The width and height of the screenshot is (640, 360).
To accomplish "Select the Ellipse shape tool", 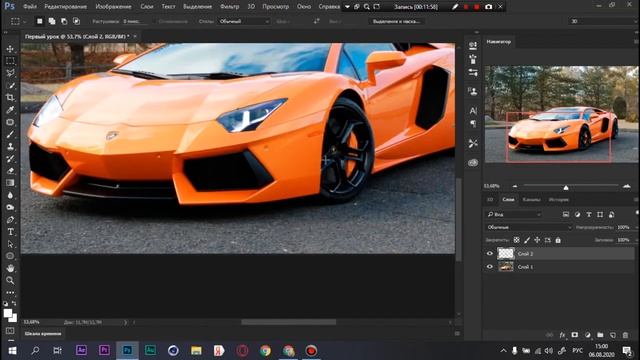I will coord(10,256).
